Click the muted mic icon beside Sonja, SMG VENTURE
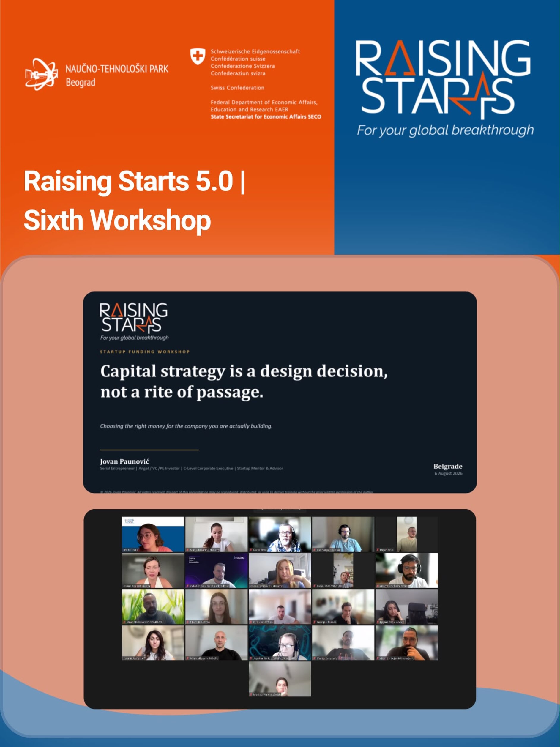The height and width of the screenshot is (747, 560). tap(314, 586)
